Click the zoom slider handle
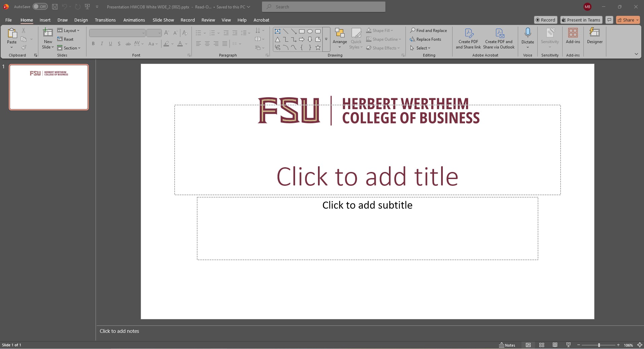644x349 pixels. pos(599,345)
